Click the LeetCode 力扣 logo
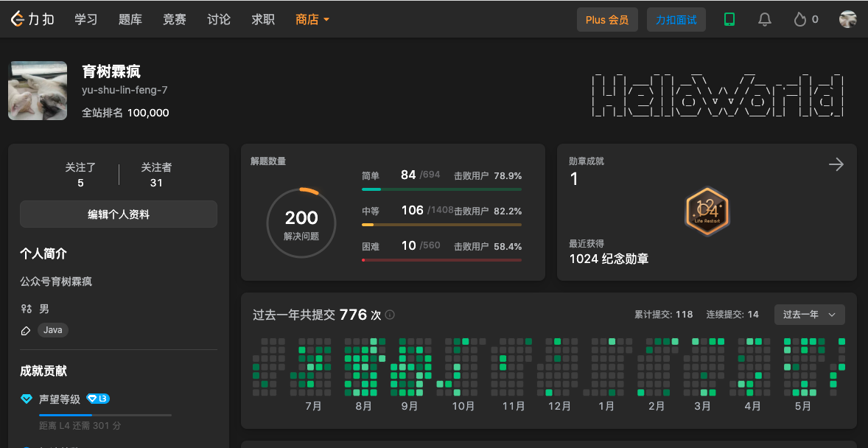Image resolution: width=868 pixels, height=448 pixels. pyautogui.click(x=32, y=19)
